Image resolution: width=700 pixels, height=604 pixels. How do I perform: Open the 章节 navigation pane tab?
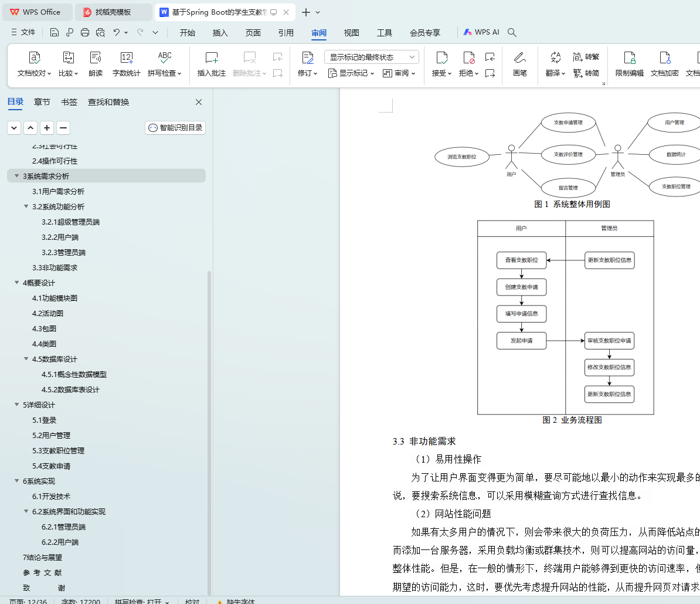[x=42, y=102]
